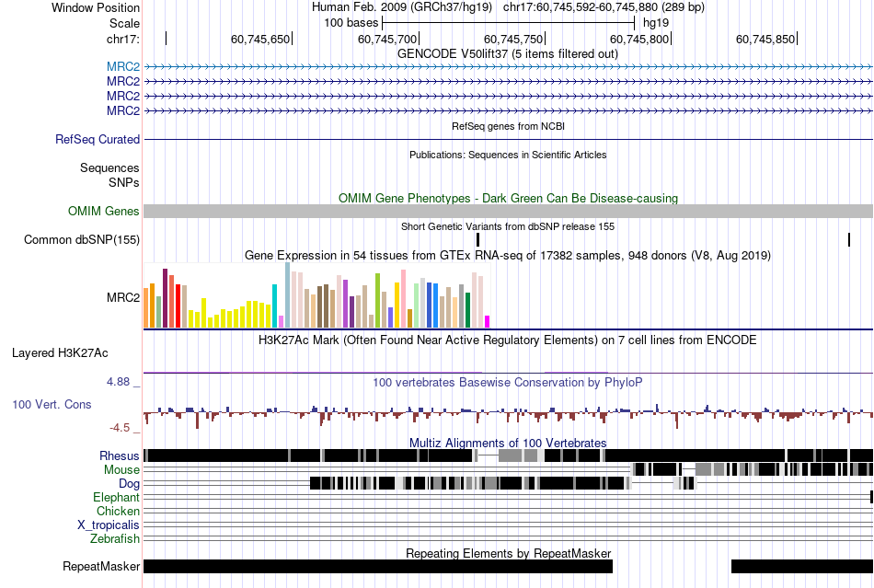Viewport: 874px width, 588px height.
Task: Click the OMIM Genes label
Action: tap(103, 212)
